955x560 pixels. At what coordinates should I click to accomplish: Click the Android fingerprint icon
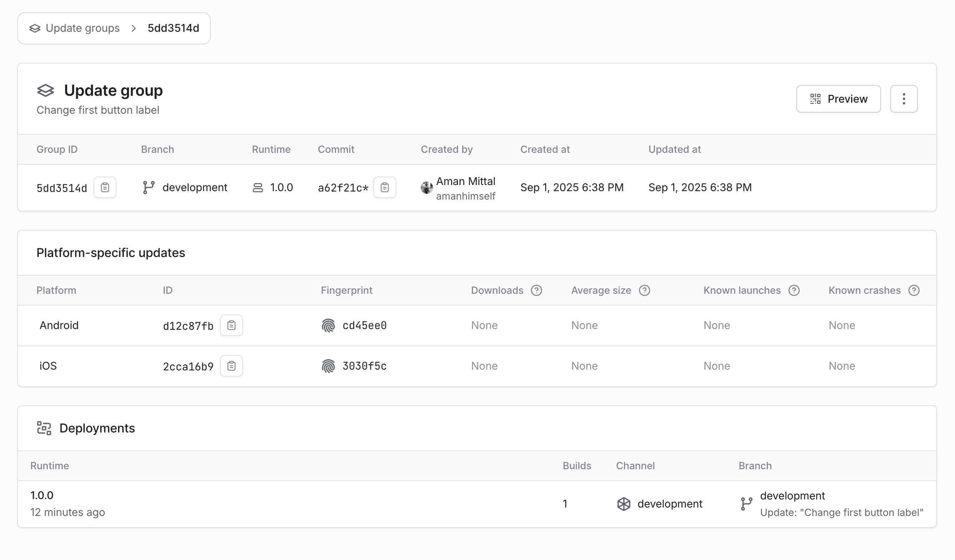[x=328, y=326]
